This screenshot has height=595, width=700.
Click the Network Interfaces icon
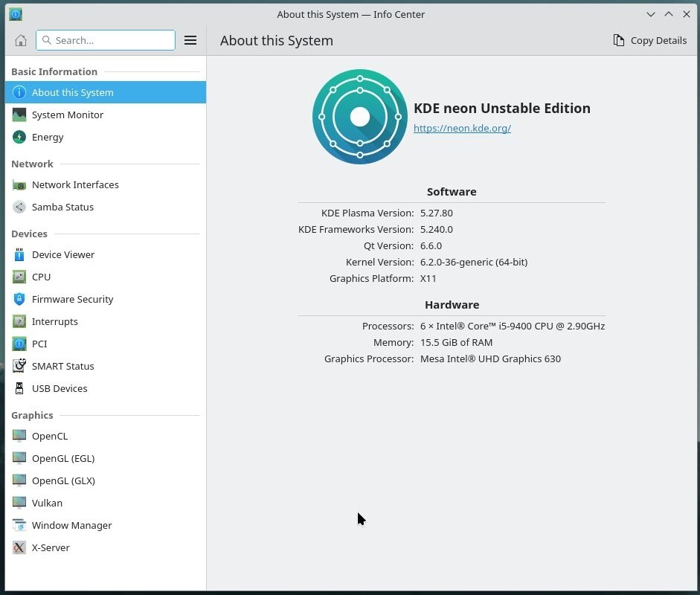tap(19, 184)
